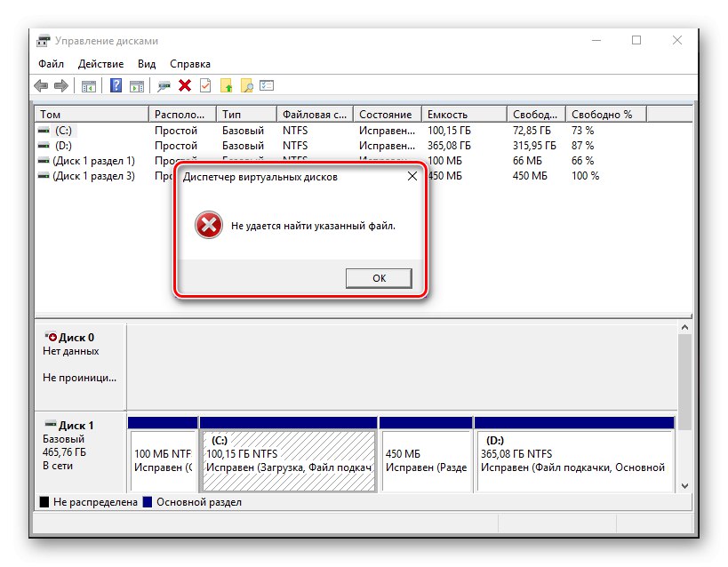Click the 315,95 ГБ free space cell
The image size is (728, 567).
coord(534,146)
